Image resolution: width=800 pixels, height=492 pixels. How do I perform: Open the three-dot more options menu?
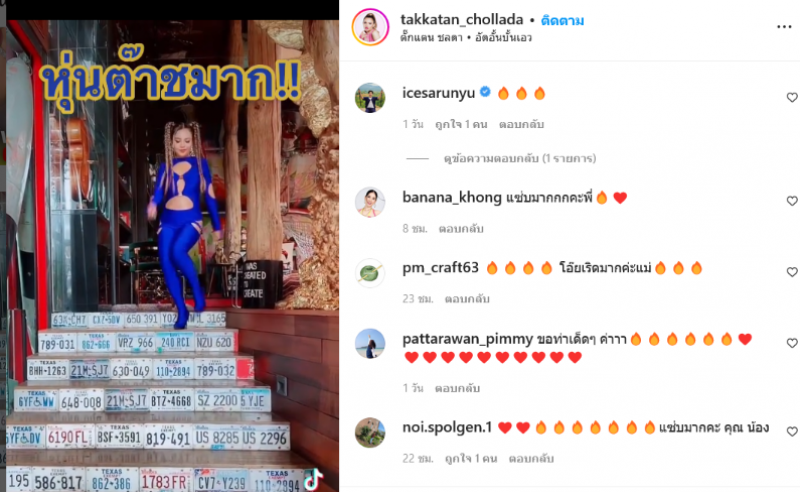[x=784, y=27]
